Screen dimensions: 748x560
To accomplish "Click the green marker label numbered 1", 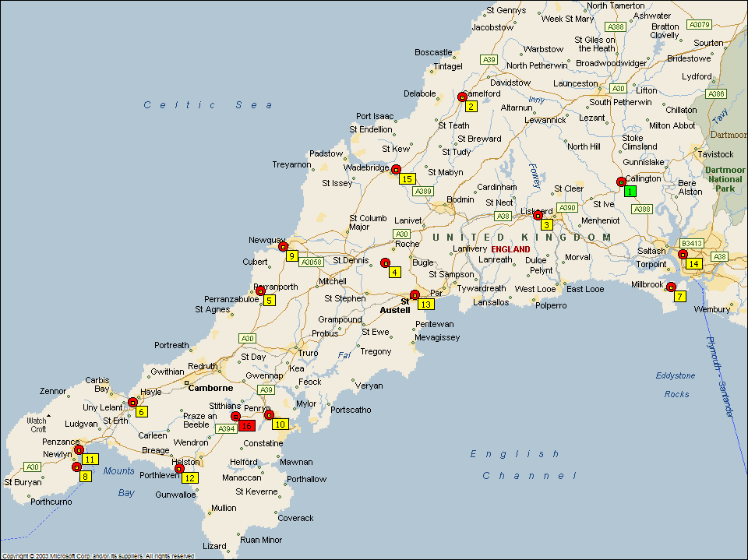I will [x=630, y=191].
